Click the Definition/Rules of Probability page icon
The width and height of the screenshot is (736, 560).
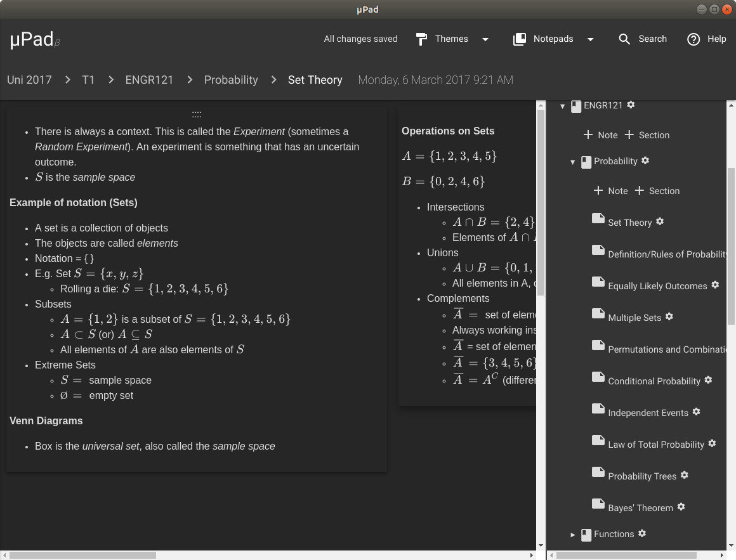[598, 250]
